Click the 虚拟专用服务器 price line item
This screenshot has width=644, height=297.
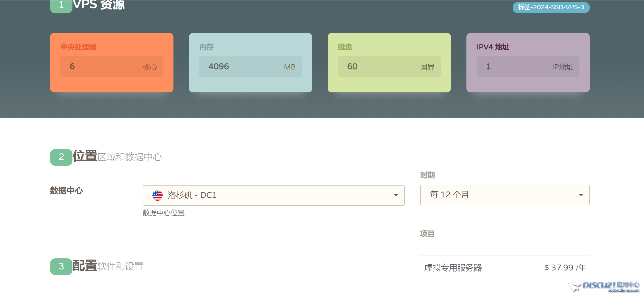coord(453,268)
